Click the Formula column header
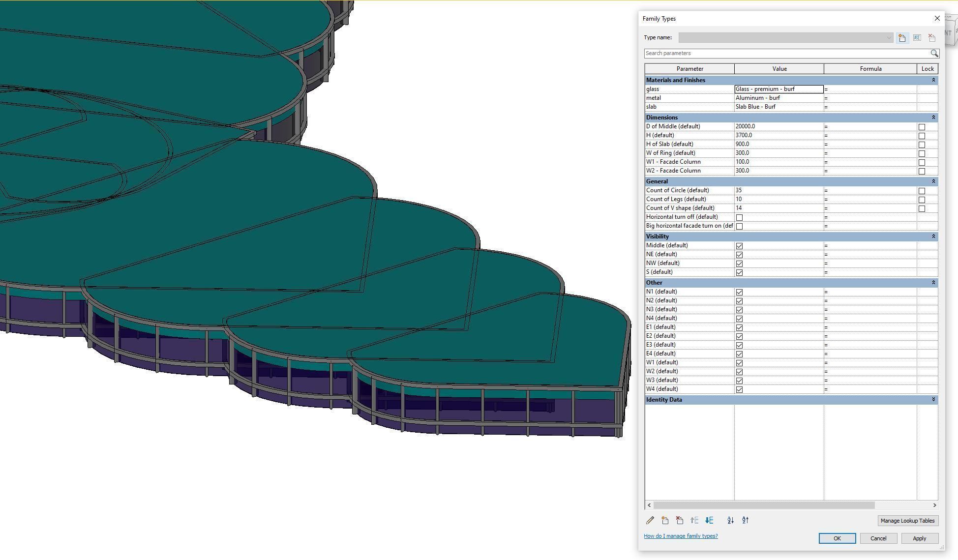The width and height of the screenshot is (958, 560). click(870, 69)
